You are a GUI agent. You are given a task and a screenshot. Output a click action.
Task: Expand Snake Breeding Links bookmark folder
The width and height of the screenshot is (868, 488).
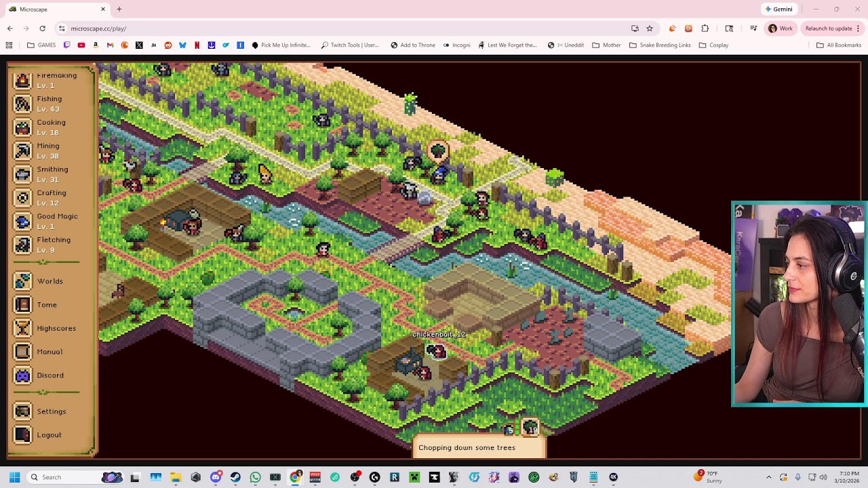tap(660, 45)
